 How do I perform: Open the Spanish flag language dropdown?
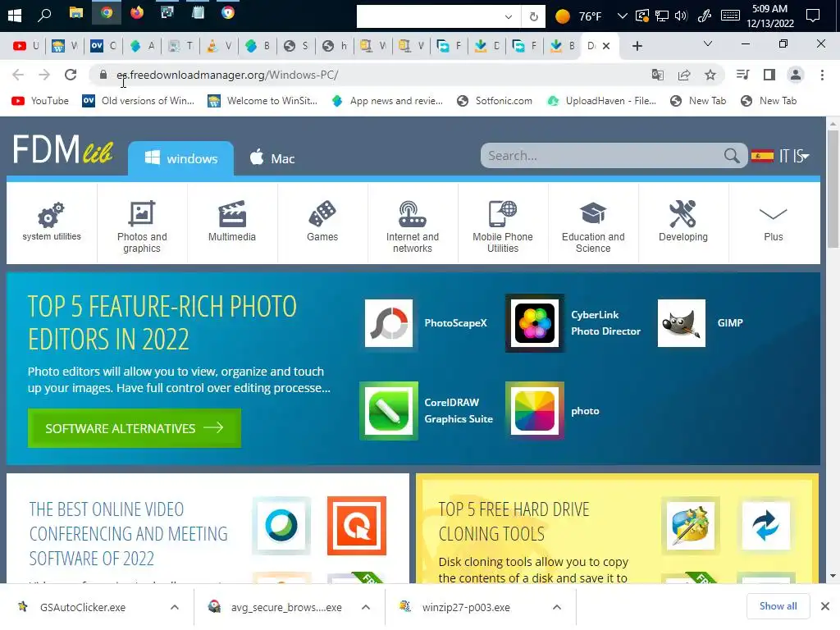click(x=780, y=156)
